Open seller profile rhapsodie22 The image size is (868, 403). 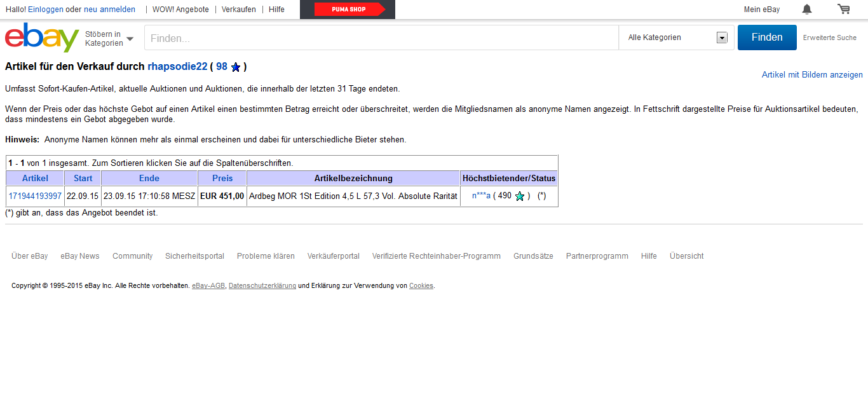coord(177,67)
